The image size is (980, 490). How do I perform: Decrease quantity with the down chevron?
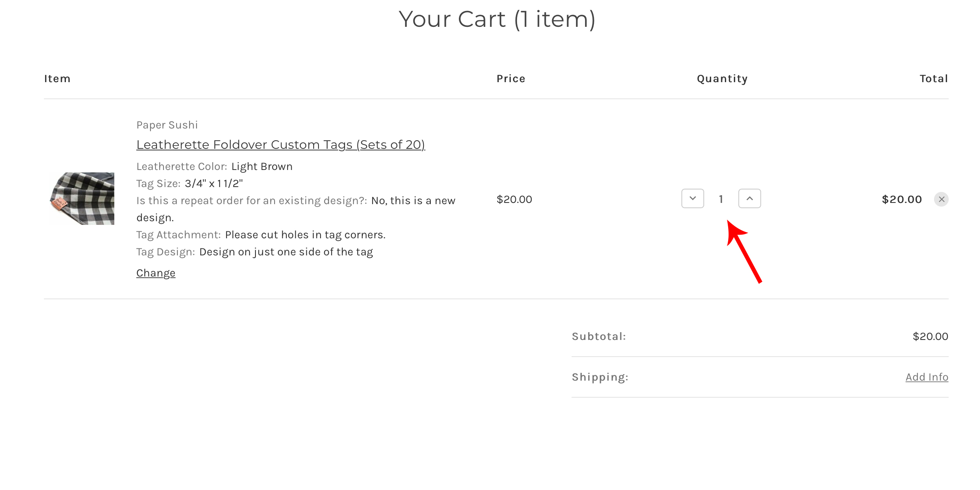692,198
